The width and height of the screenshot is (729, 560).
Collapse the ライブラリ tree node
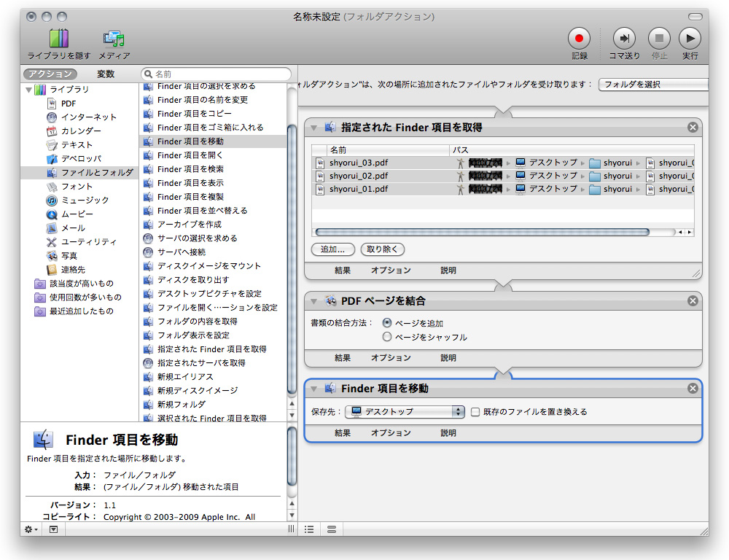[29, 89]
